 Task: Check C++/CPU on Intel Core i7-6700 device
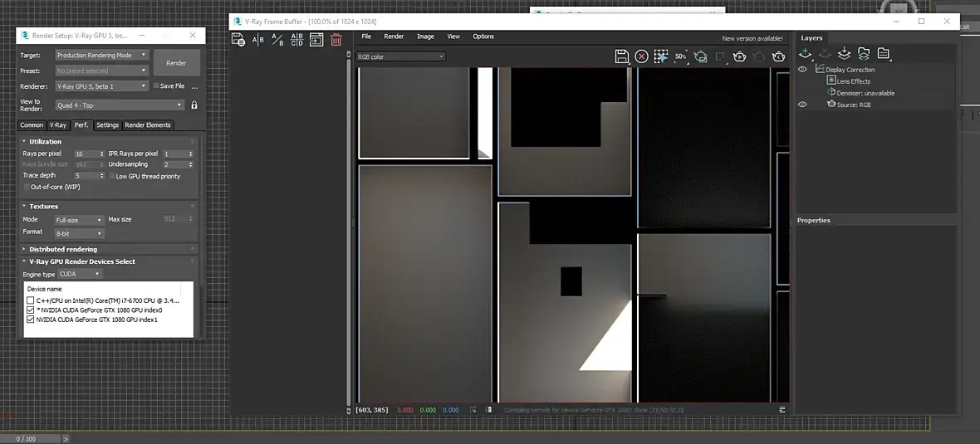[x=30, y=300]
